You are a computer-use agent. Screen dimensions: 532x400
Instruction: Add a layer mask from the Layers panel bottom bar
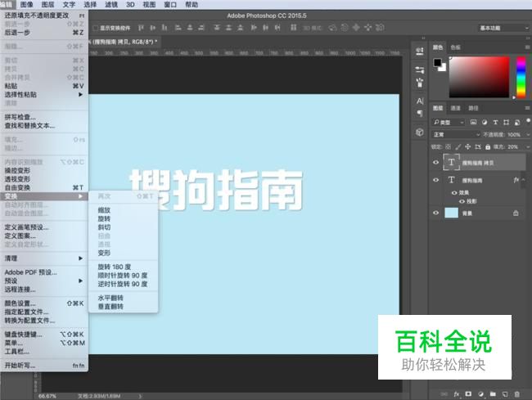(468, 394)
